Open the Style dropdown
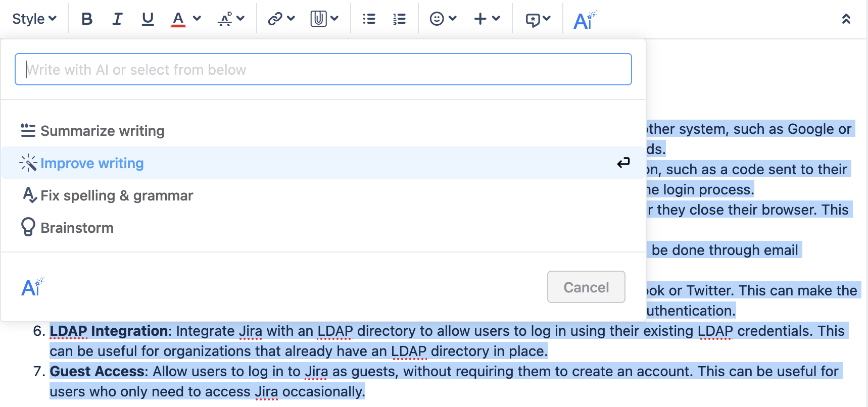Screen dimensions: 868x407 [x=34, y=19]
